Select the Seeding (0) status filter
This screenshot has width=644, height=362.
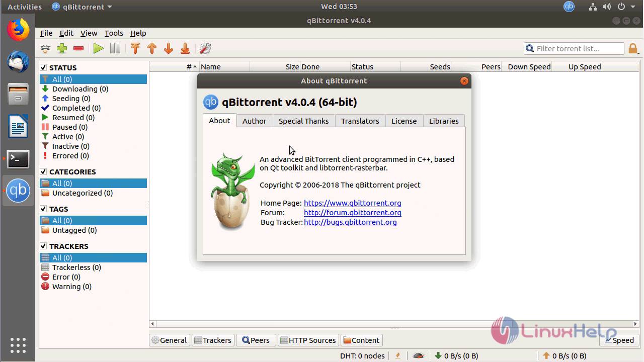point(93,99)
